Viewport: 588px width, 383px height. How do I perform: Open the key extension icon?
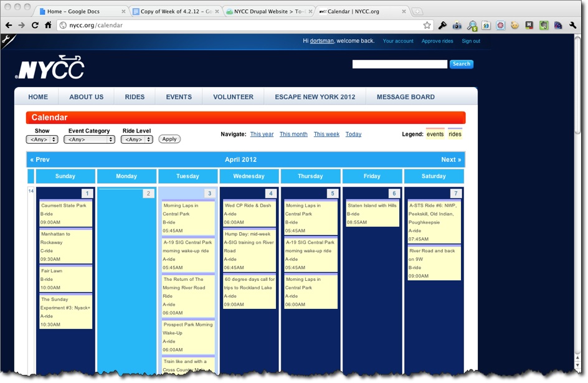pyautogui.click(x=442, y=25)
